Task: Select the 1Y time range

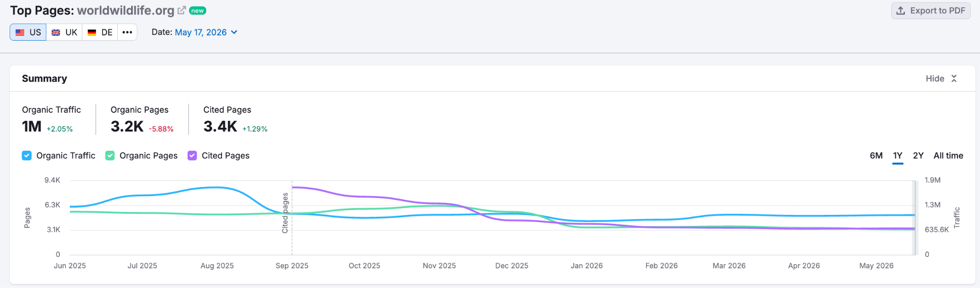Action: [x=898, y=155]
